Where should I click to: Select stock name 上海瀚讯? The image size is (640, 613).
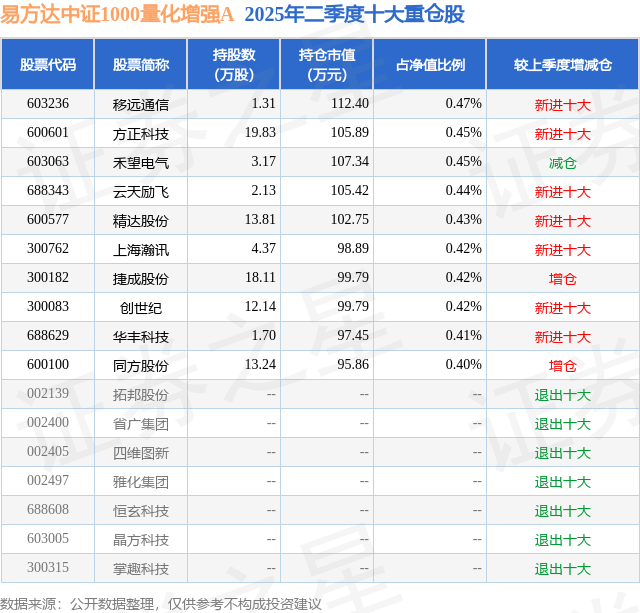[141, 250]
